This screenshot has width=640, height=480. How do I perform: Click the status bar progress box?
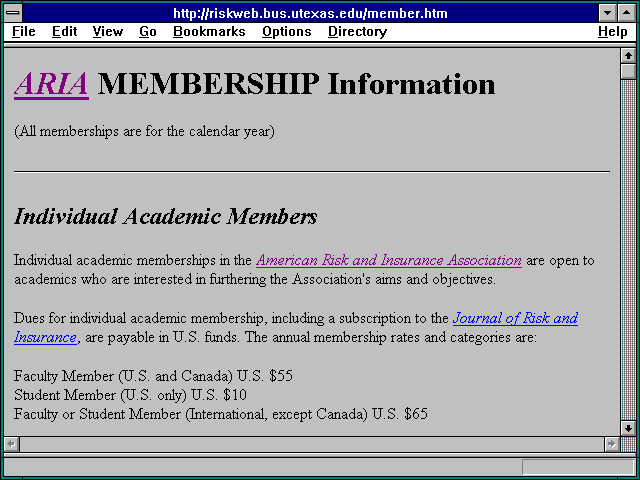coord(578,467)
